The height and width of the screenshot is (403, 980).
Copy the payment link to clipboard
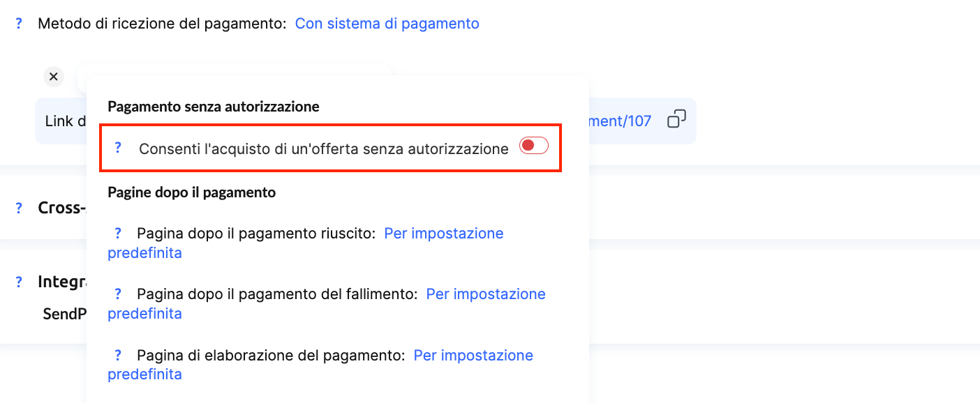coord(676,120)
